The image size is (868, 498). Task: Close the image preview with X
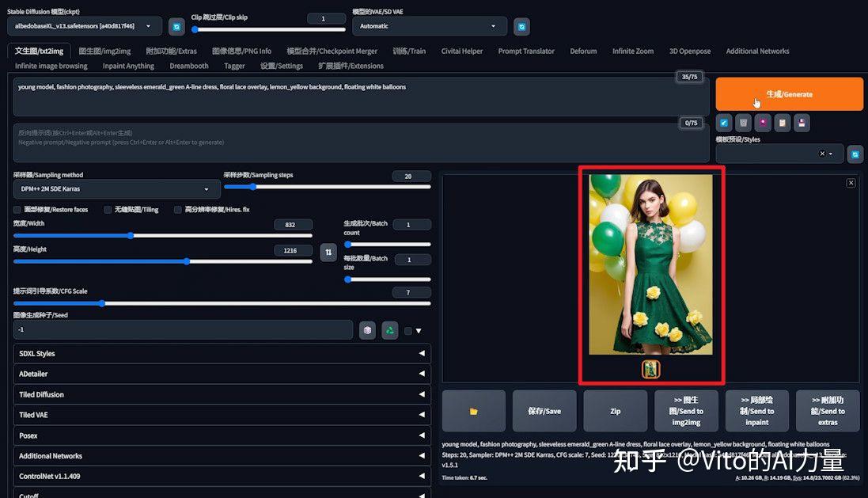(x=851, y=183)
